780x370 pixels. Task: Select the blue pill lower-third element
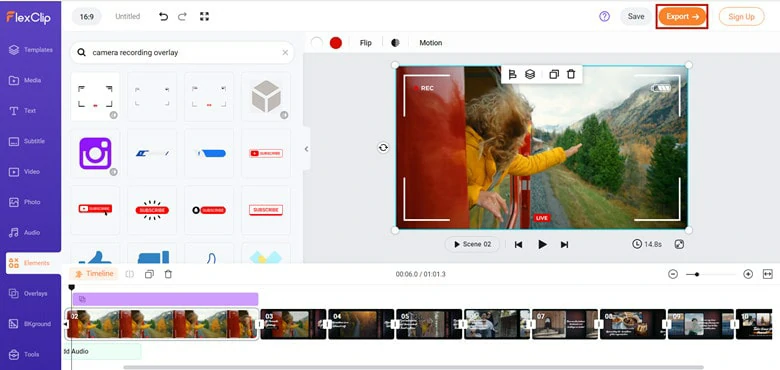click(x=209, y=153)
